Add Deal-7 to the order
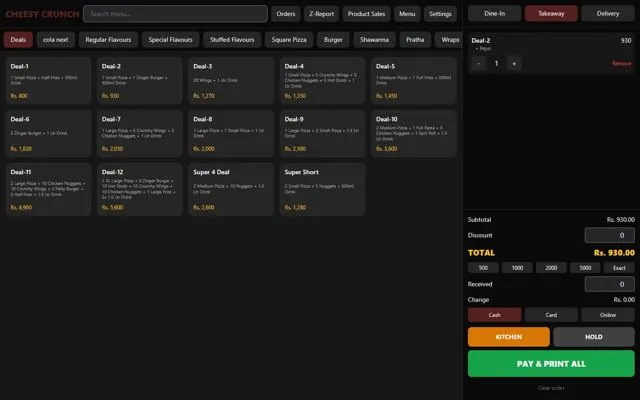 click(x=140, y=133)
